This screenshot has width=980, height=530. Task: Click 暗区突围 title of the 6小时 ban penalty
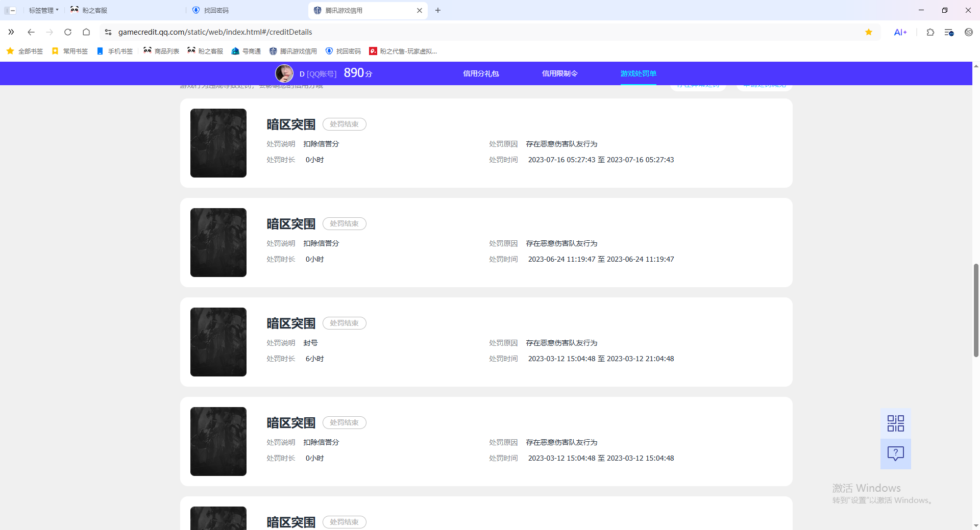tap(291, 323)
